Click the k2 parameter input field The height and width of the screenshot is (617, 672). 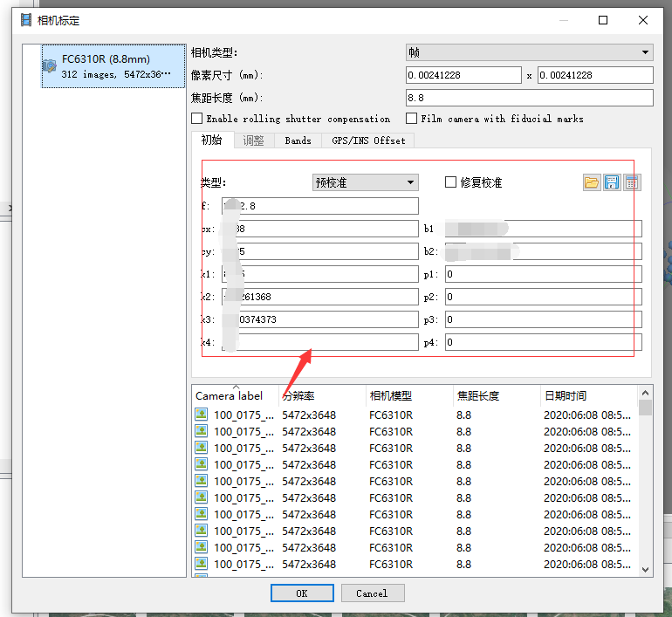(319, 297)
